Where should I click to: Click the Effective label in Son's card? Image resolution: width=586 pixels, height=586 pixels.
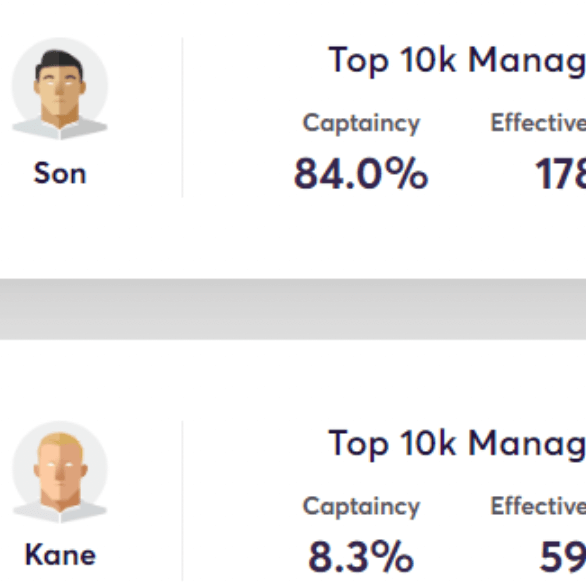(x=538, y=123)
